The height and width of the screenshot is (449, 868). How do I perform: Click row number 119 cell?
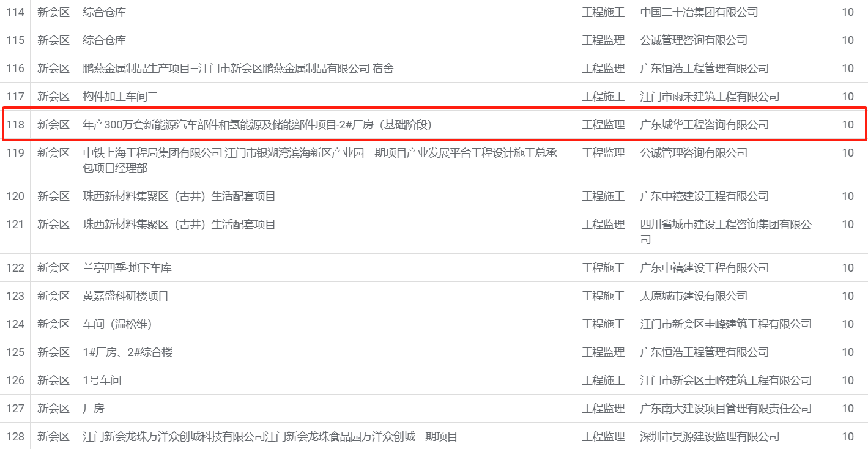click(x=15, y=153)
